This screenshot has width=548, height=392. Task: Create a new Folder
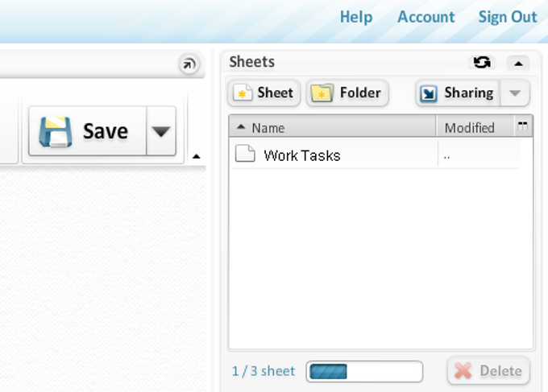point(347,93)
